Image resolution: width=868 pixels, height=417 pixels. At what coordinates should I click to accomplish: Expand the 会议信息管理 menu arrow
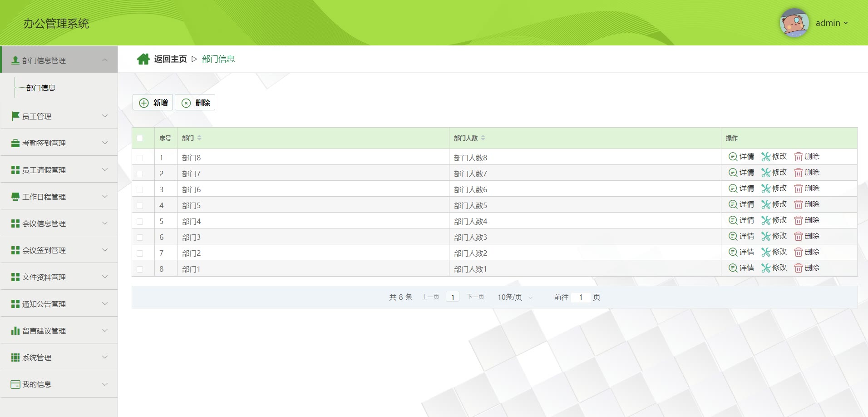tap(105, 223)
